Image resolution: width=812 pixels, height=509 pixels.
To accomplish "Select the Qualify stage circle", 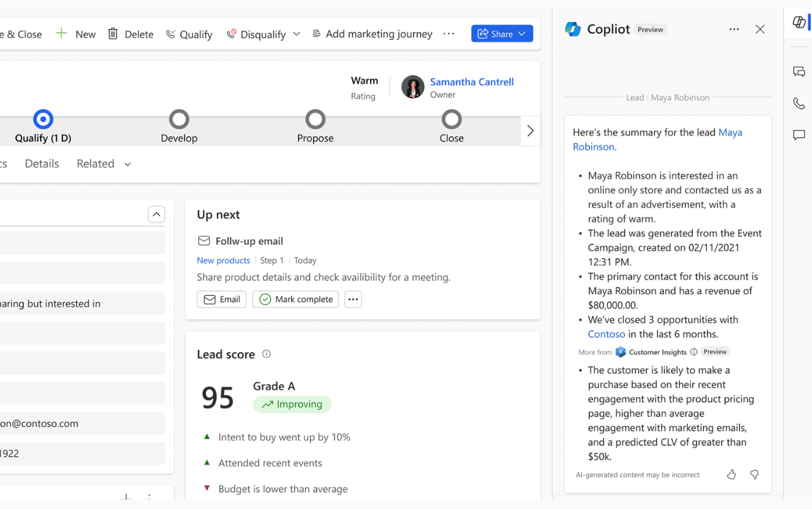I will click(43, 119).
